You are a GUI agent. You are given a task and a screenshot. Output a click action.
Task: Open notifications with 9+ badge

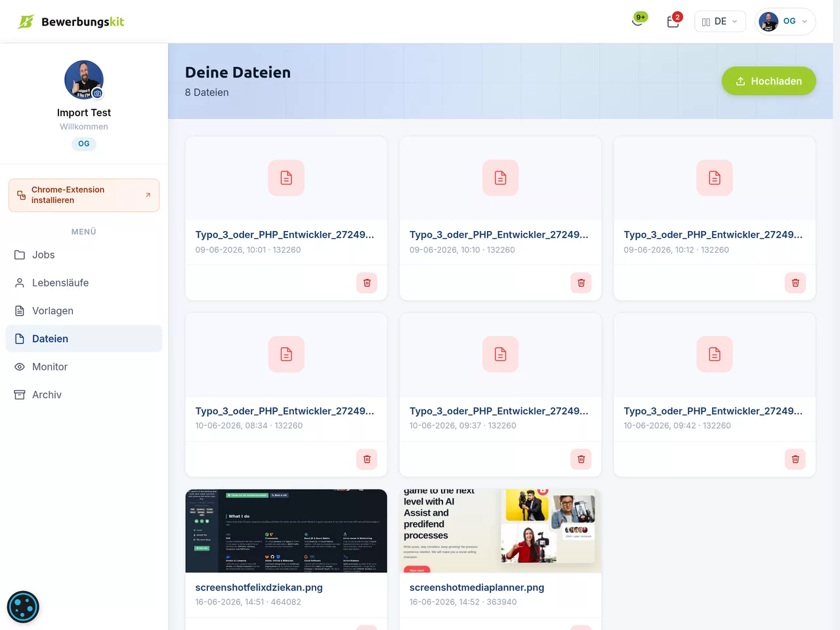(x=639, y=21)
